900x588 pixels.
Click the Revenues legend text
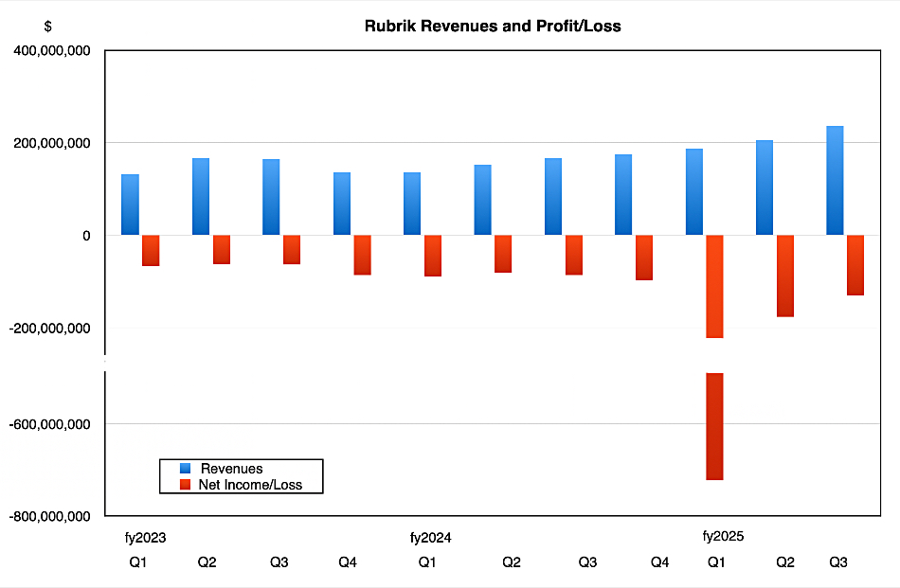pyautogui.click(x=231, y=468)
